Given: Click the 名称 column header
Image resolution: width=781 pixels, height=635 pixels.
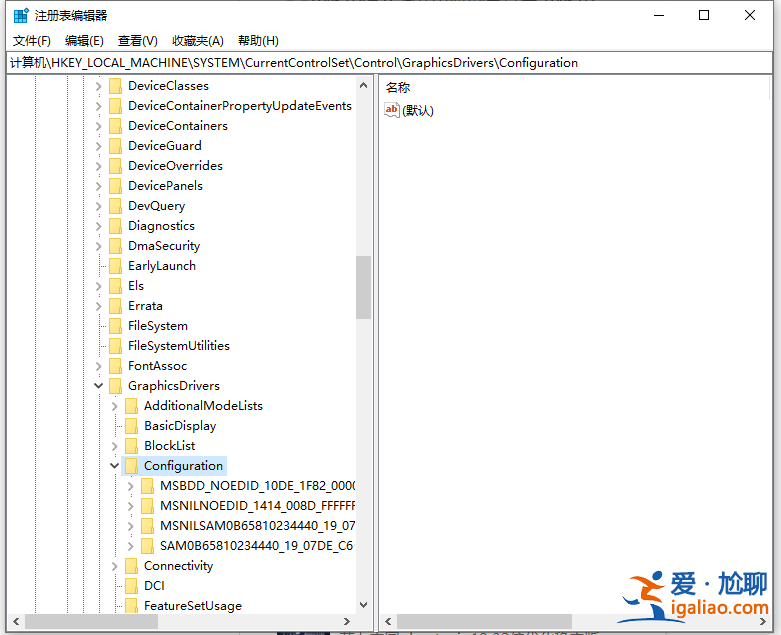Looking at the screenshot, I should coord(398,88).
